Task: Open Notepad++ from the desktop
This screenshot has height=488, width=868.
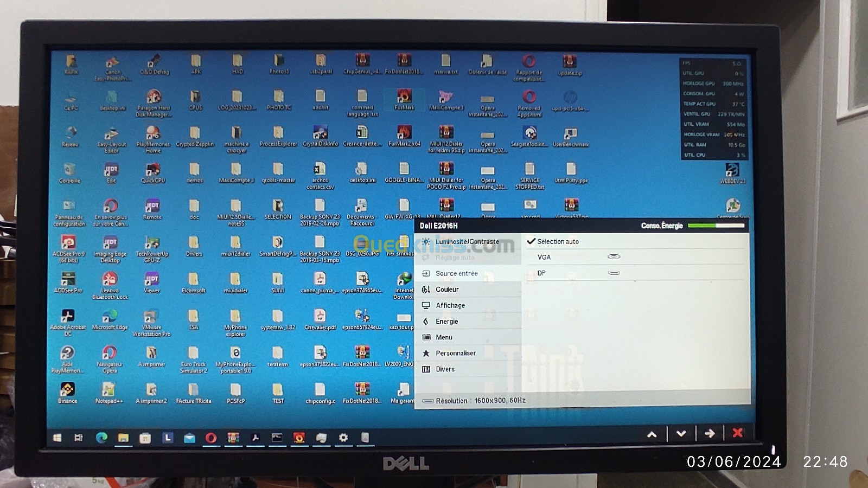Action: 109,393
